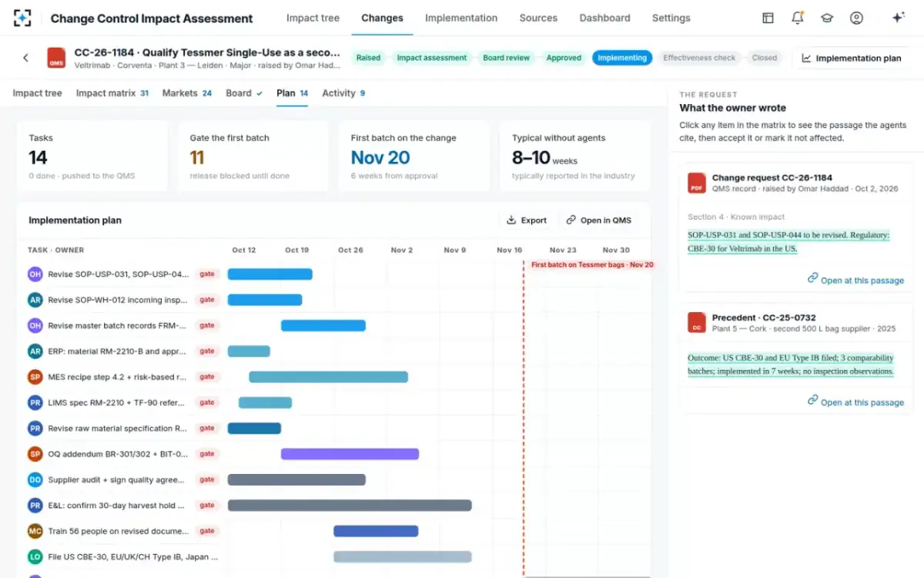Switch to the Board tab
The height and width of the screenshot is (578, 924).
244,93
